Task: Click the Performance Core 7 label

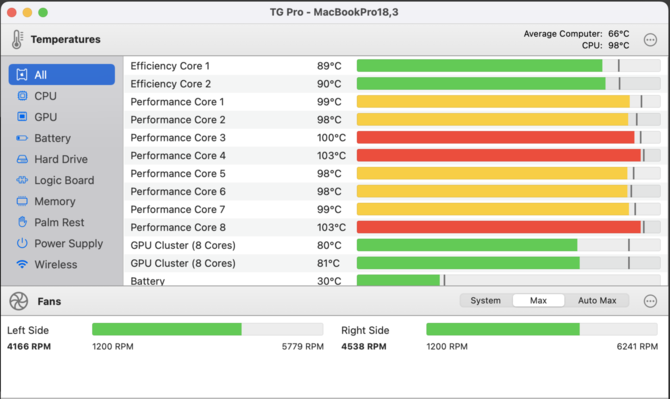Action: 178,209
